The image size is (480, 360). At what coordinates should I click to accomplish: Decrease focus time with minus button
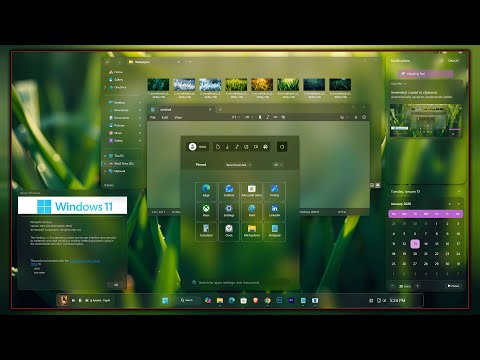click(393, 286)
